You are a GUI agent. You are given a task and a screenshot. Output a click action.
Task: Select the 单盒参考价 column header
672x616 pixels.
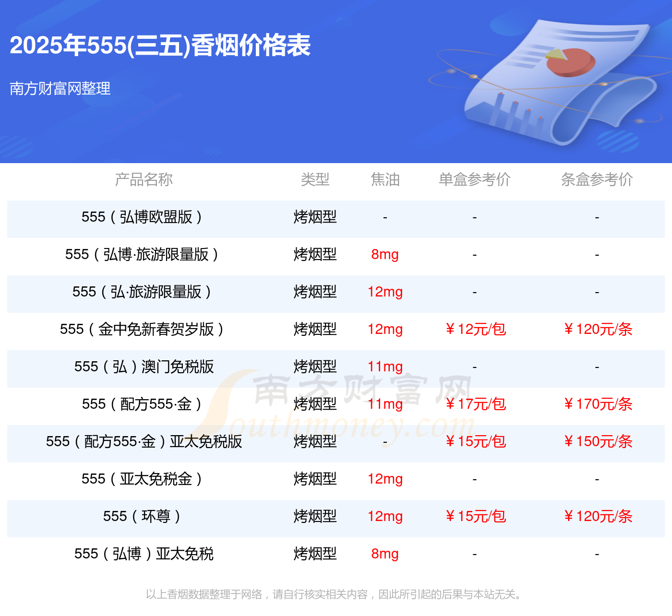coord(474,179)
